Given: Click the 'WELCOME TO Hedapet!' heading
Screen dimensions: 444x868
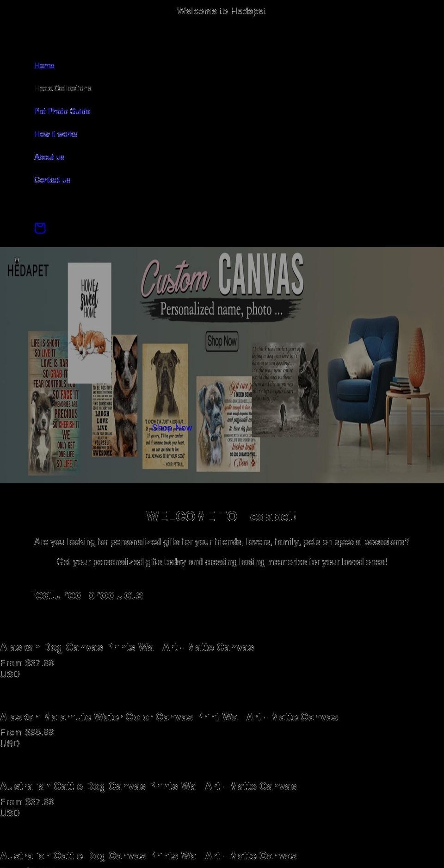Looking at the screenshot, I should pos(222,517).
